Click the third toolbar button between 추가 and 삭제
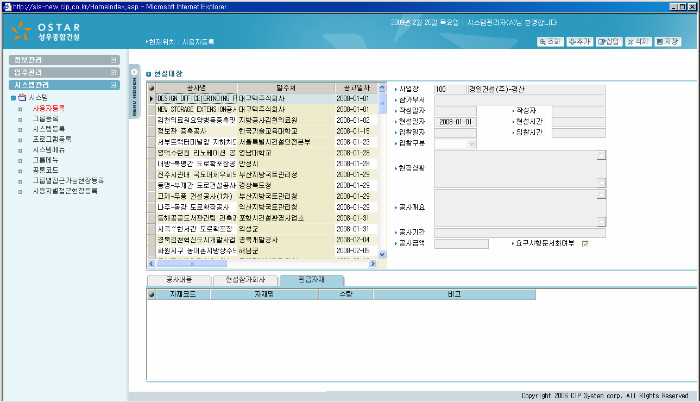 pyautogui.click(x=609, y=42)
